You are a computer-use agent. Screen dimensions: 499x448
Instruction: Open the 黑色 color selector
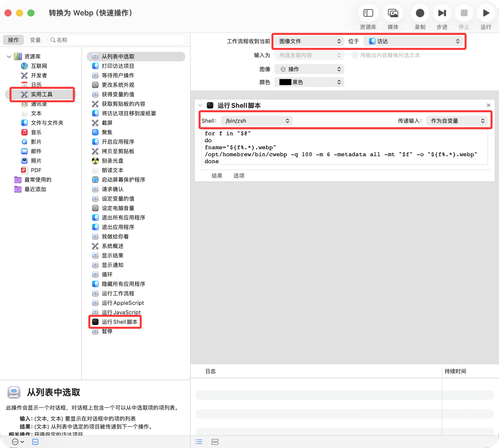(309, 82)
